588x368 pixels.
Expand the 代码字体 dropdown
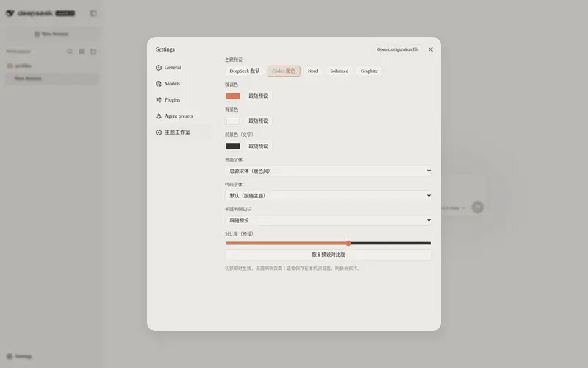(x=328, y=196)
